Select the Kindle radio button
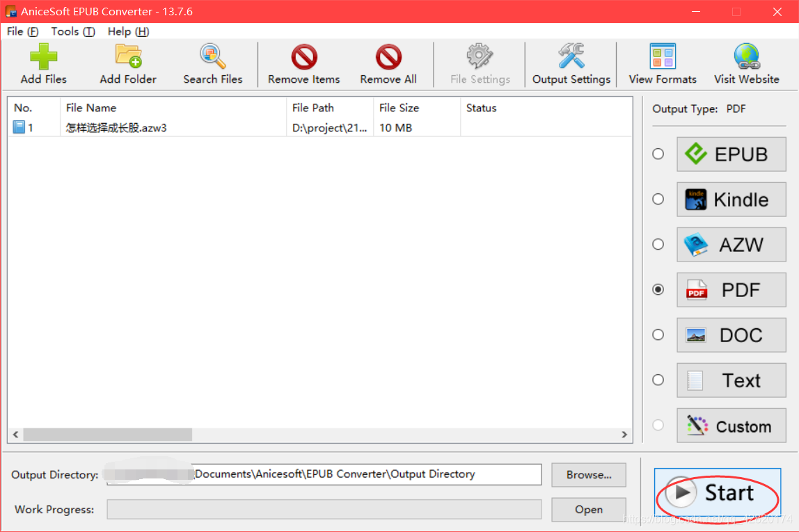Viewport: 799px width, 532px height. coord(658,199)
